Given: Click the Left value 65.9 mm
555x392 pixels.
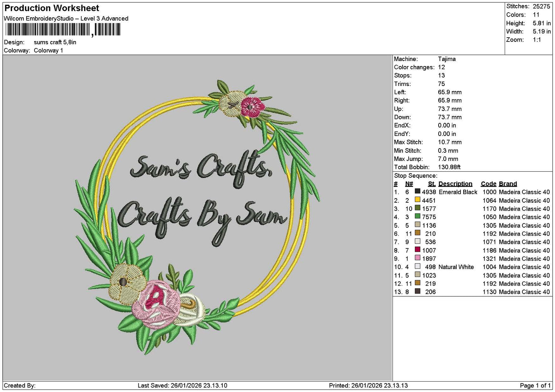Looking at the screenshot, I should click(450, 92).
